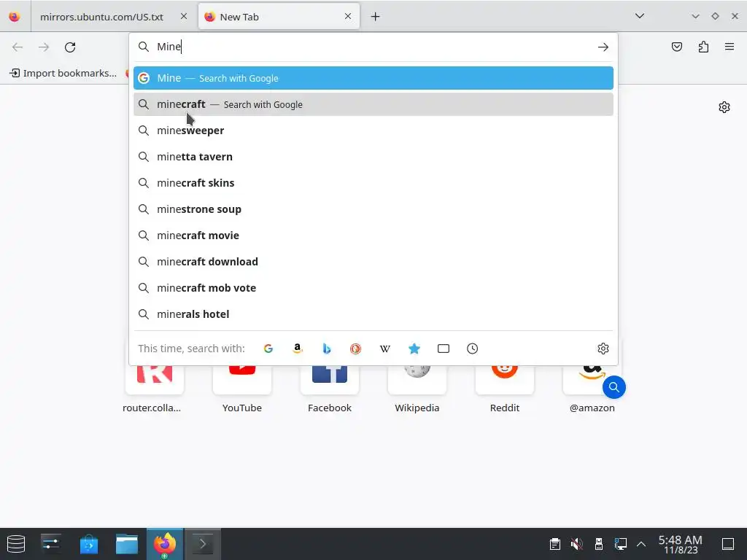
Task: Click Import bookmarks... in bookmarks toolbar
Action: (x=63, y=73)
